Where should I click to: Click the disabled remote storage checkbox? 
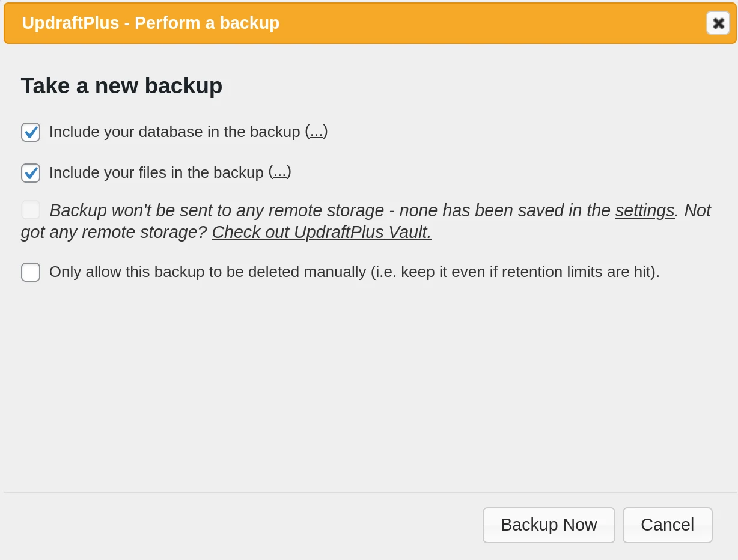click(x=30, y=210)
